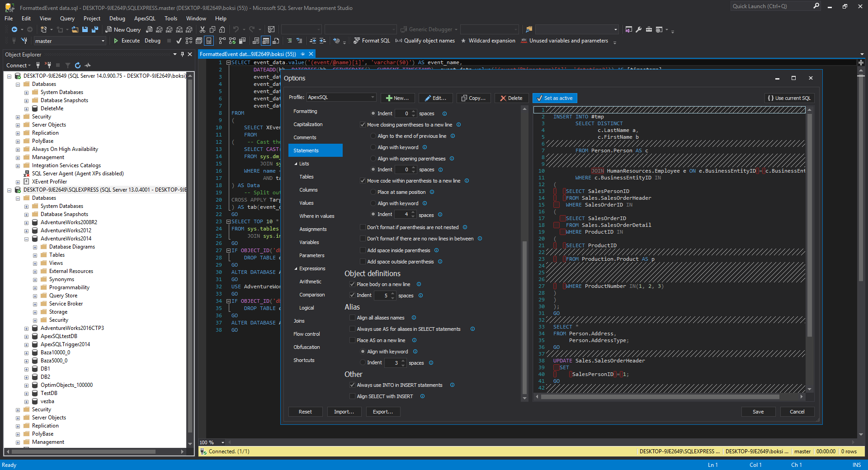
Task: Click the Execute query button
Action: [127, 41]
